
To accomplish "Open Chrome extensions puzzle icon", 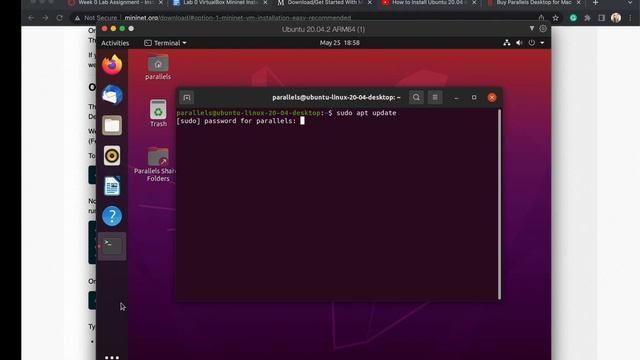I will (587, 18).
